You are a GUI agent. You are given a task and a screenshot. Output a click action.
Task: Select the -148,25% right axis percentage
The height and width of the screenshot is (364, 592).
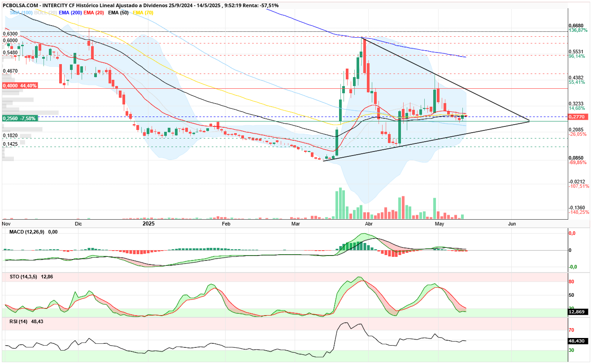tap(579, 212)
